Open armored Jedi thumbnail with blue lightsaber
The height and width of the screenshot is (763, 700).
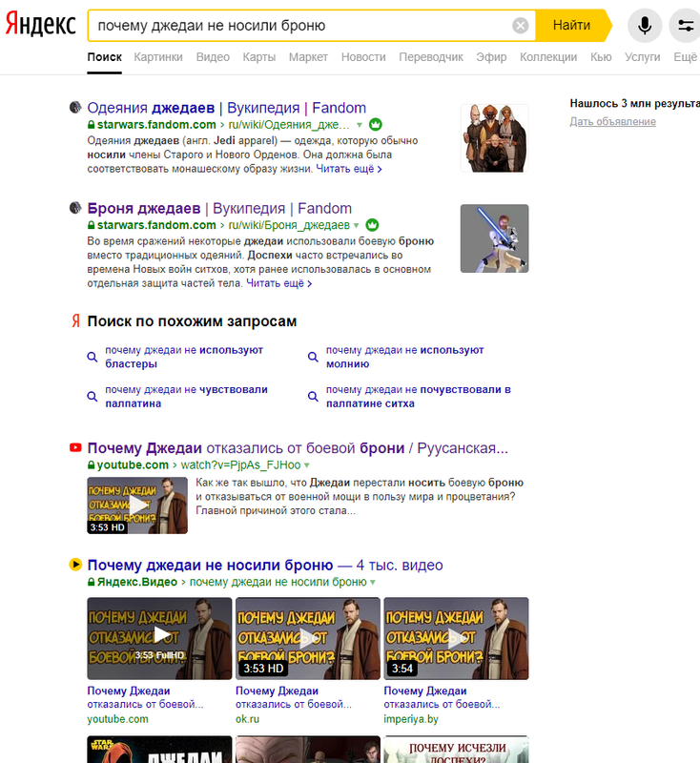pyautogui.click(x=494, y=238)
